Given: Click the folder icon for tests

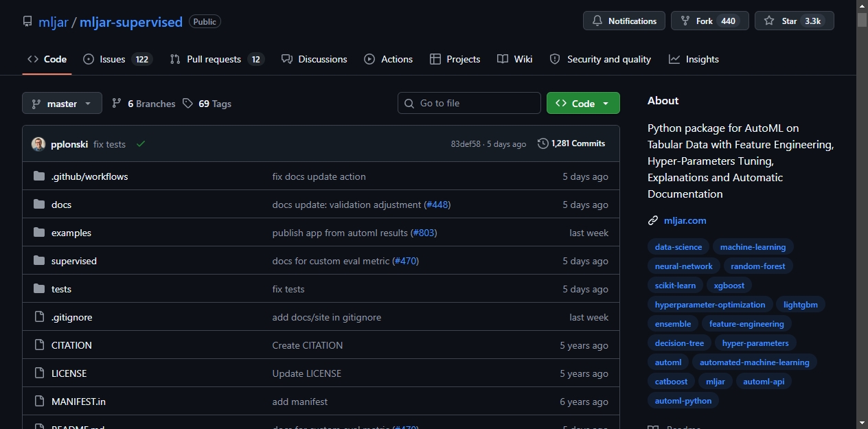Looking at the screenshot, I should (x=39, y=289).
